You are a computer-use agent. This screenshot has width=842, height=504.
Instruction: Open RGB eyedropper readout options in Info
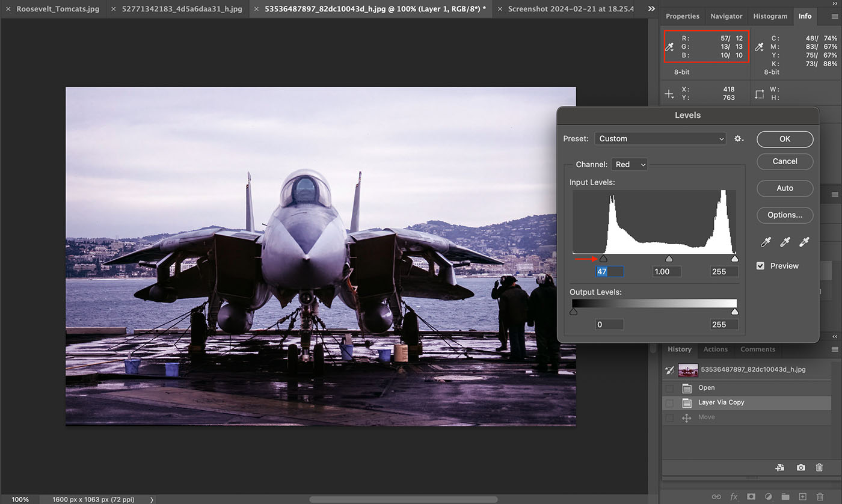[669, 47]
